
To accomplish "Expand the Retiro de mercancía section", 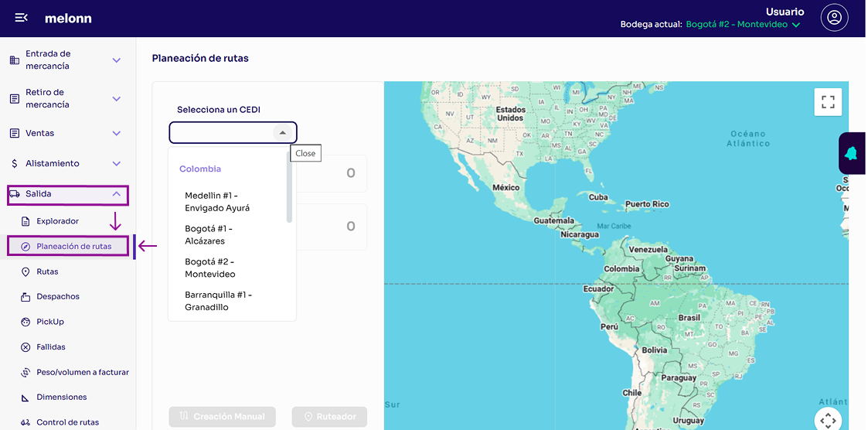I will click(117, 99).
